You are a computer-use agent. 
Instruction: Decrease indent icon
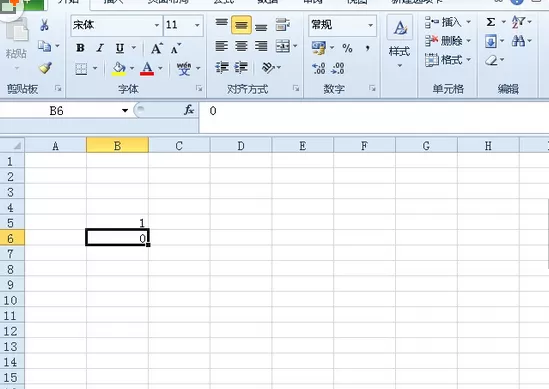[222, 67]
